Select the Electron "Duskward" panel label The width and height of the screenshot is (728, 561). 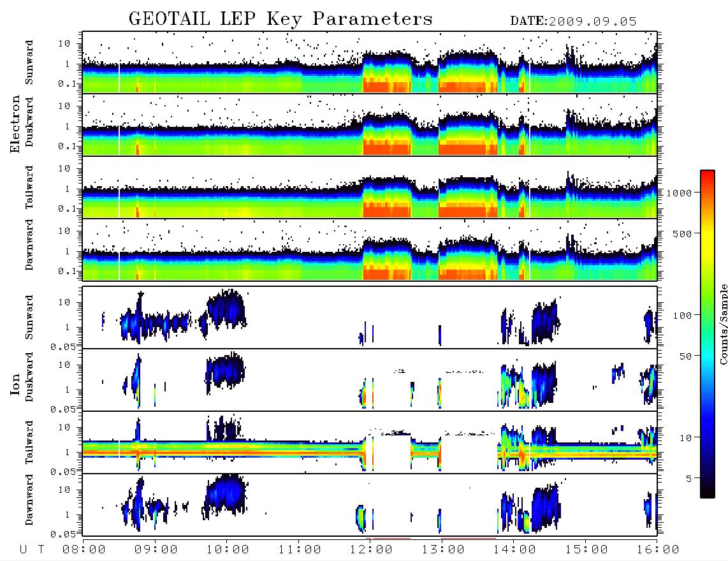coord(29,122)
